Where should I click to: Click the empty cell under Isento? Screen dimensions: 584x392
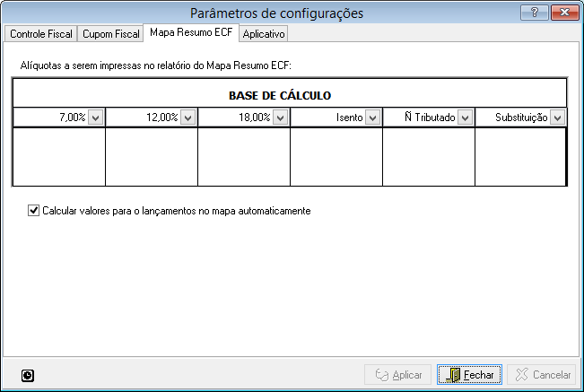coord(336,156)
